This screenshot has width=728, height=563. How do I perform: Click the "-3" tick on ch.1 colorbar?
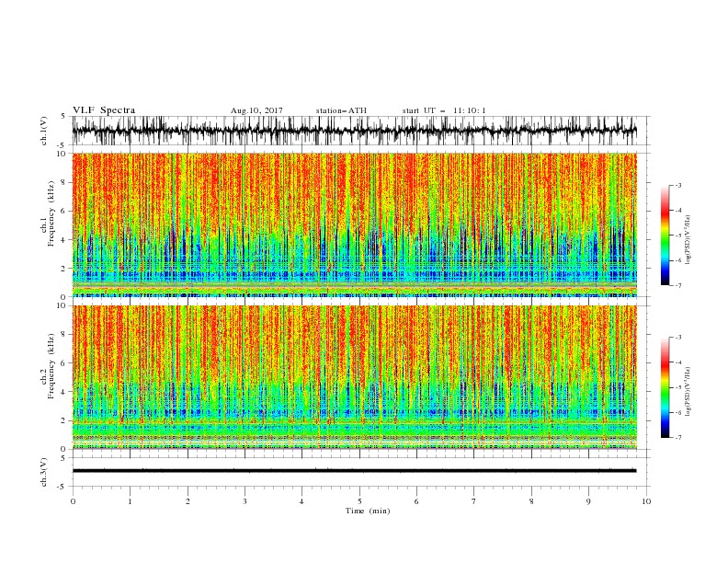point(677,185)
